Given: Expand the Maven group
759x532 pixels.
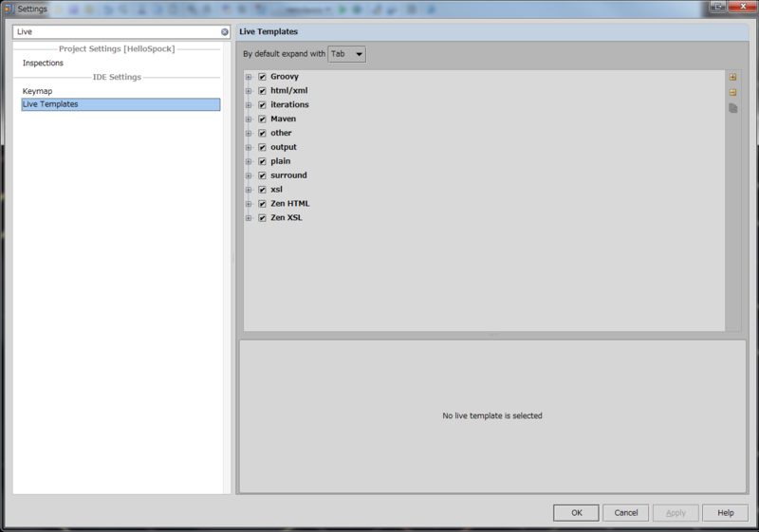Looking at the screenshot, I should [x=249, y=119].
